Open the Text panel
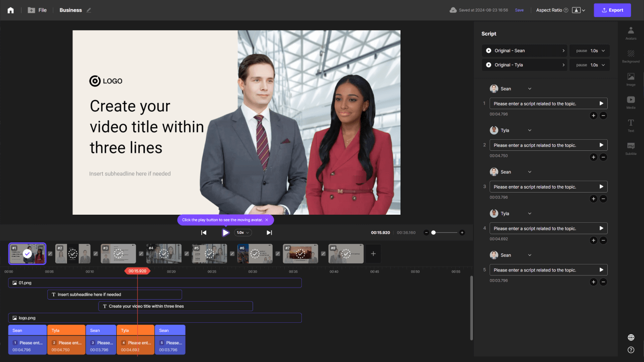The image size is (644, 362). (x=631, y=126)
